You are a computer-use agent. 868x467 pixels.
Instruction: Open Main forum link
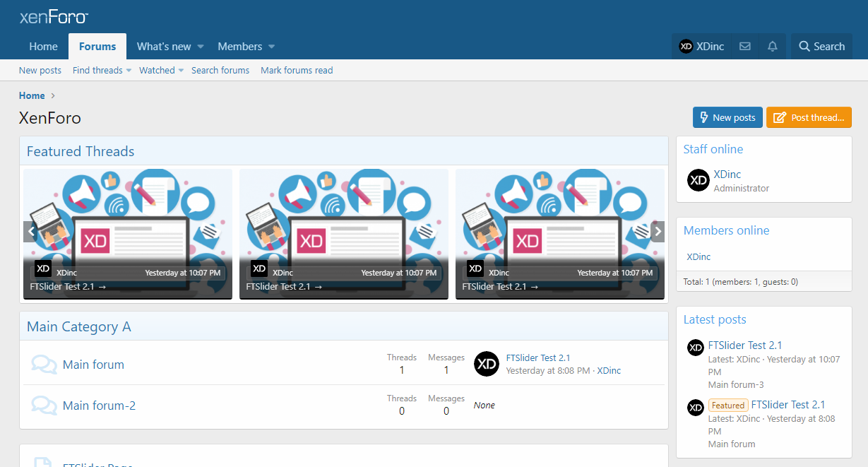point(93,365)
